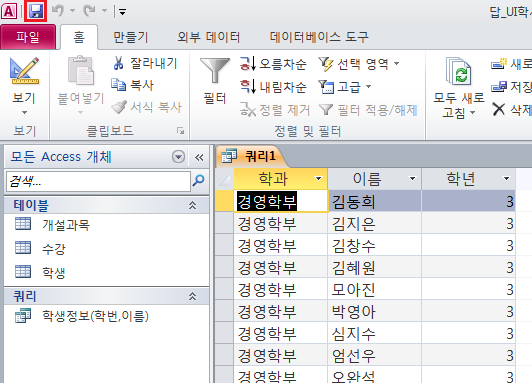
Task: Sort with 오름차순 ascending button
Action: click(273, 64)
